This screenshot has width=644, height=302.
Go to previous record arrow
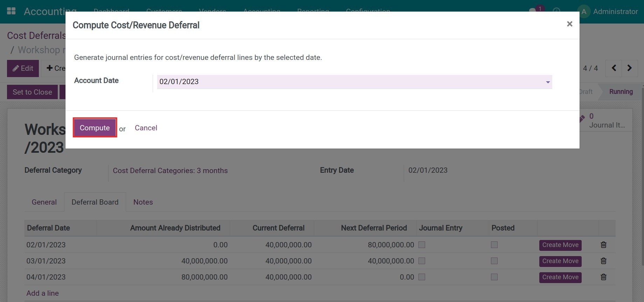point(614,68)
